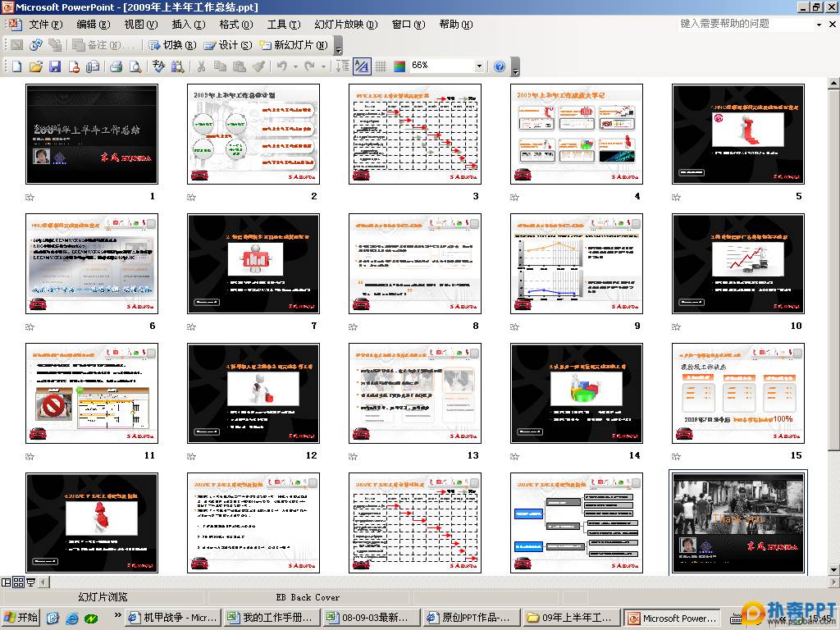This screenshot has width=840, height=630.
Task: Click the vertical scrollbar down arrow
Action: (833, 569)
